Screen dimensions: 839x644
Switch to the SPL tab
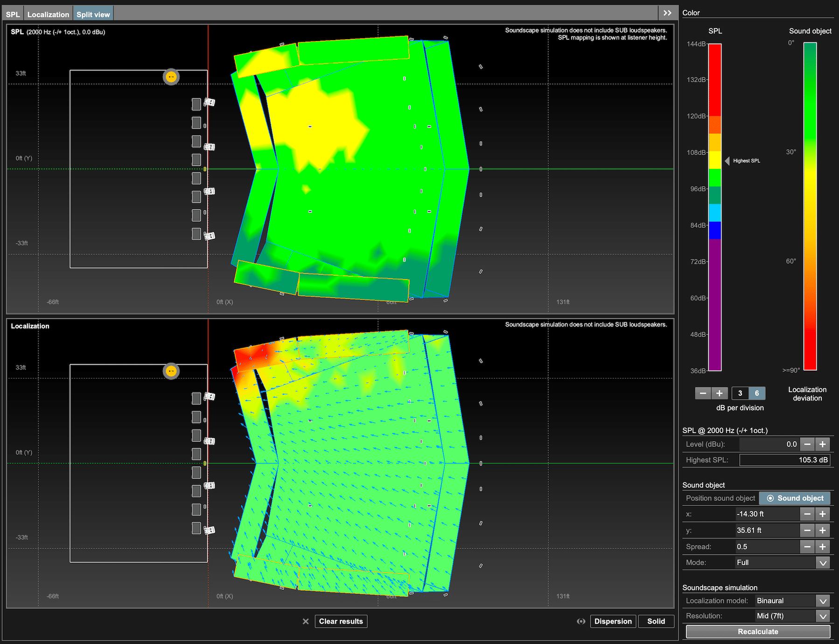pyautogui.click(x=13, y=14)
